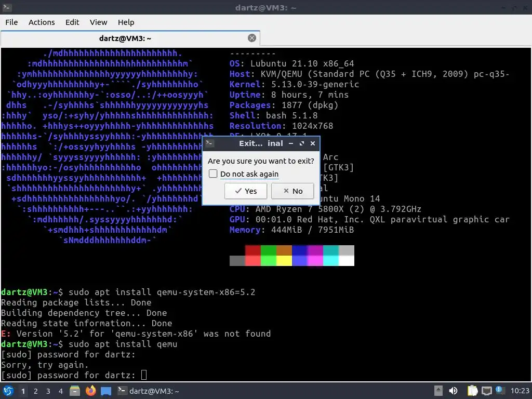Image resolution: width=532 pixels, height=399 pixels.
Task: Close the dartz@VM3 tab with its X icon
Action: pyautogui.click(x=252, y=38)
